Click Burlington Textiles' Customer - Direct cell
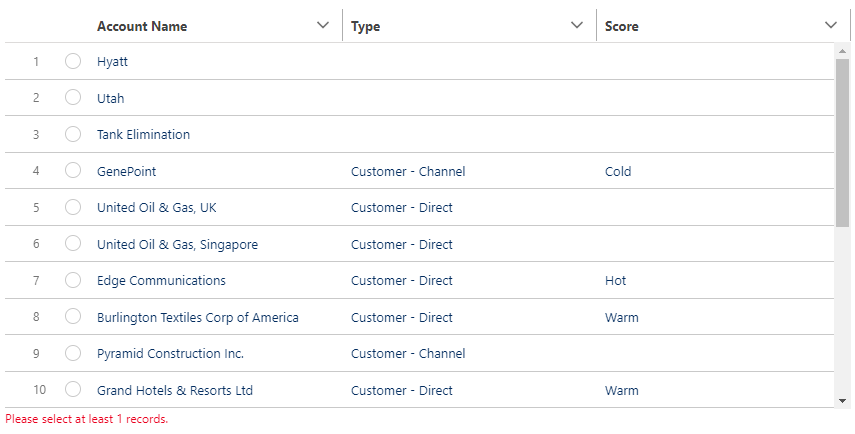This screenshot has height=434, width=855. [402, 317]
